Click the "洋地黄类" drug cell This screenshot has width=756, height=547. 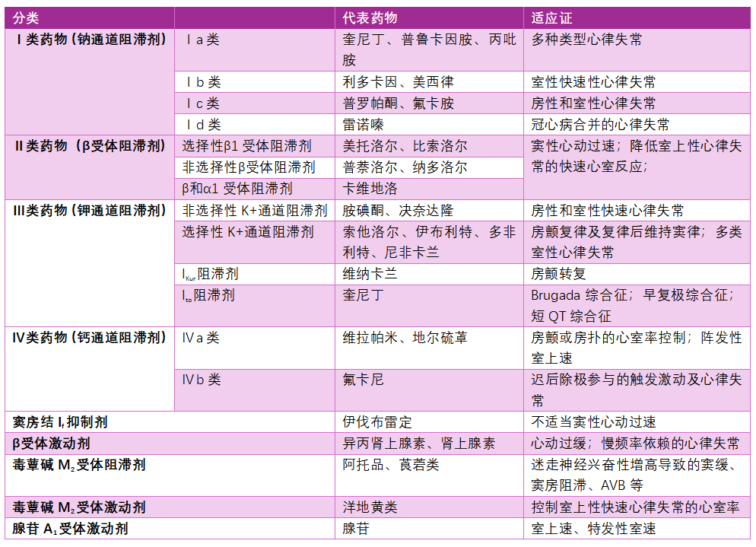370,507
